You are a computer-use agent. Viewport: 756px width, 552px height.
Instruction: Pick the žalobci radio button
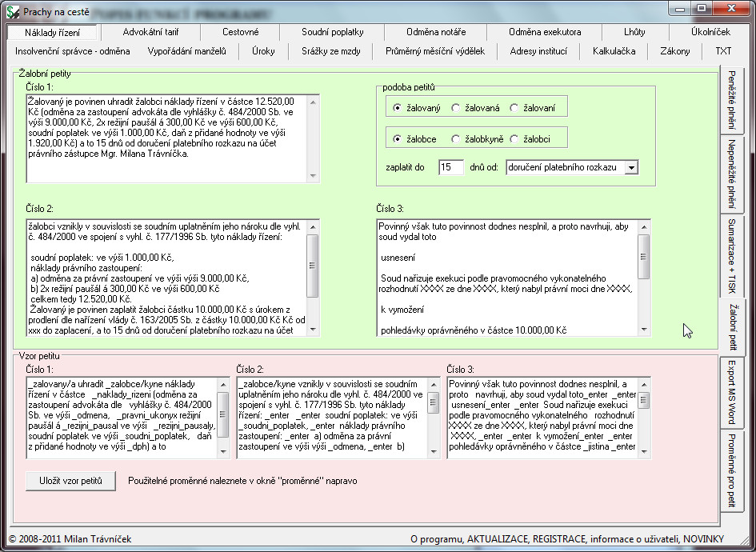pyautogui.click(x=514, y=139)
